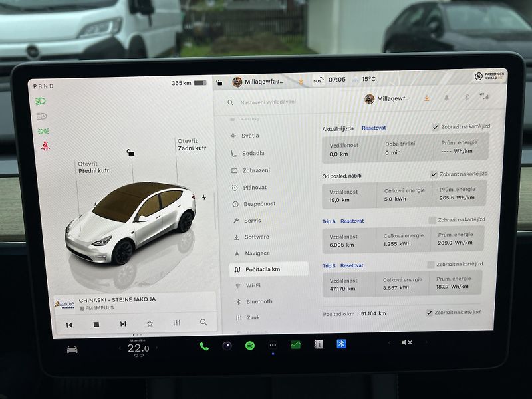This screenshot has width=532, height=399.
Task: Open climate controls via the 22.0 temperature
Action: [138, 348]
